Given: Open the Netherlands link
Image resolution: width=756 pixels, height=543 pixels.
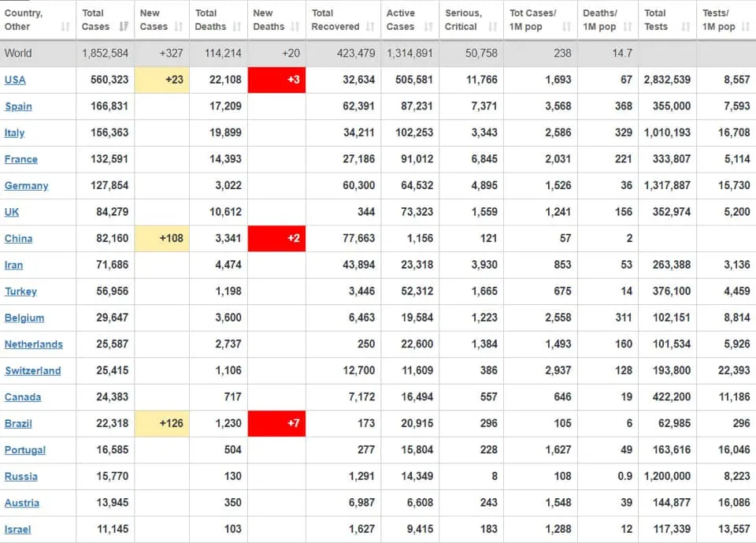Looking at the screenshot, I should [33, 344].
